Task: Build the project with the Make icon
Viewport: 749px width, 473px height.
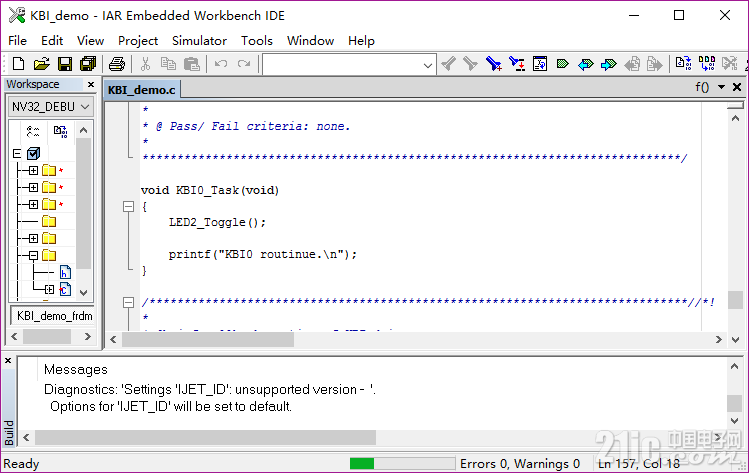Action: tap(707, 63)
